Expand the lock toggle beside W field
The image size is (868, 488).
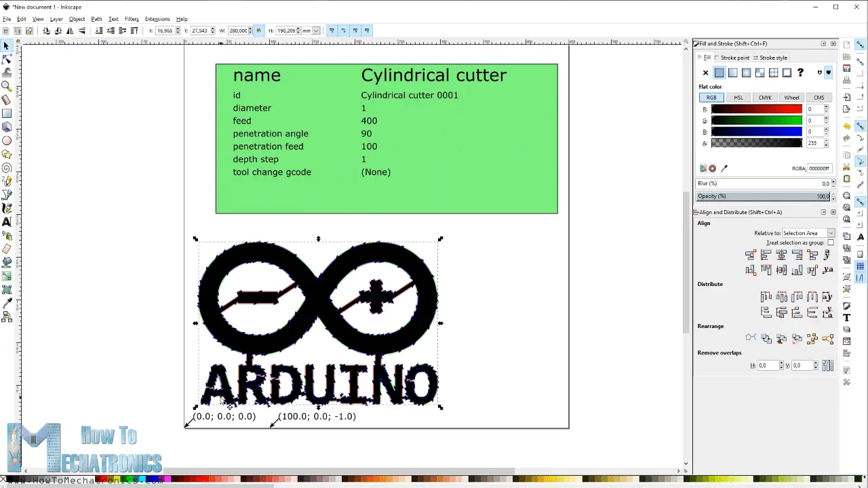[x=258, y=30]
